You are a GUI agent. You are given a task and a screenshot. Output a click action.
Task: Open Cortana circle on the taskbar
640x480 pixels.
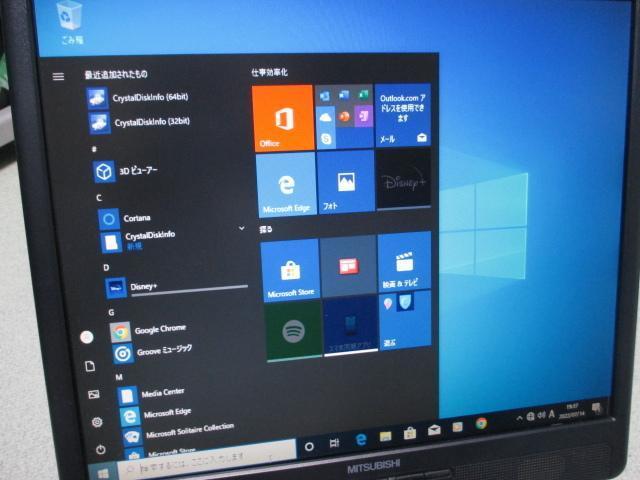[x=309, y=447]
